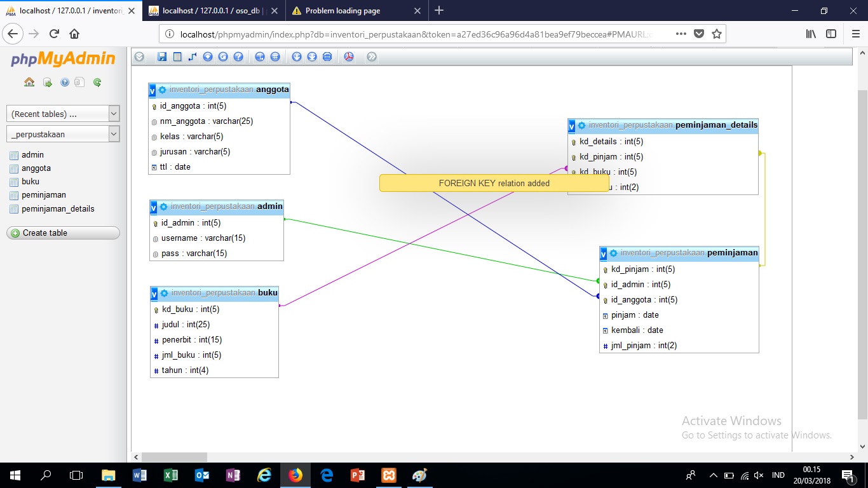Screen dimensions: 868x488
Task: Open the peminjaman_details table link
Action: (57, 208)
